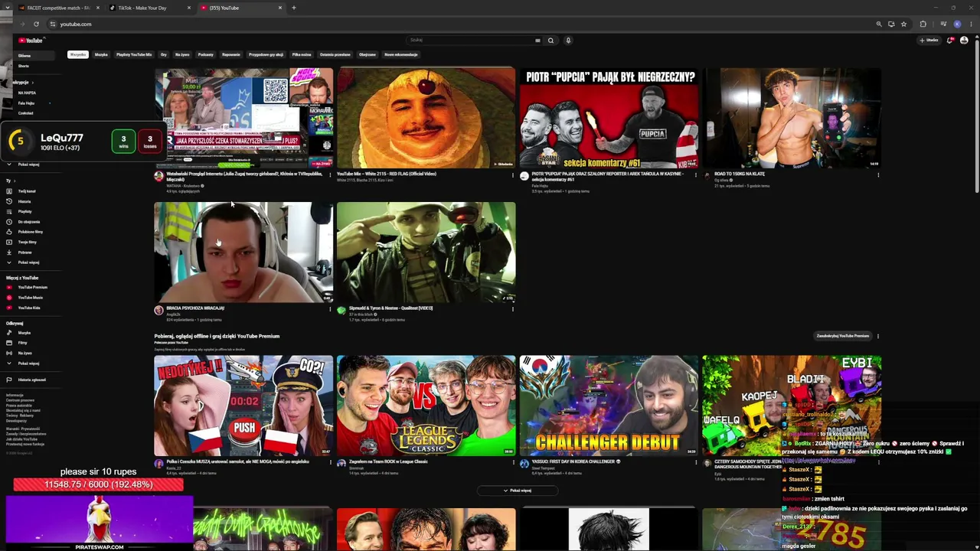Select the Nowe rekomendacje chip
This screenshot has height=551, width=980.
(401, 54)
